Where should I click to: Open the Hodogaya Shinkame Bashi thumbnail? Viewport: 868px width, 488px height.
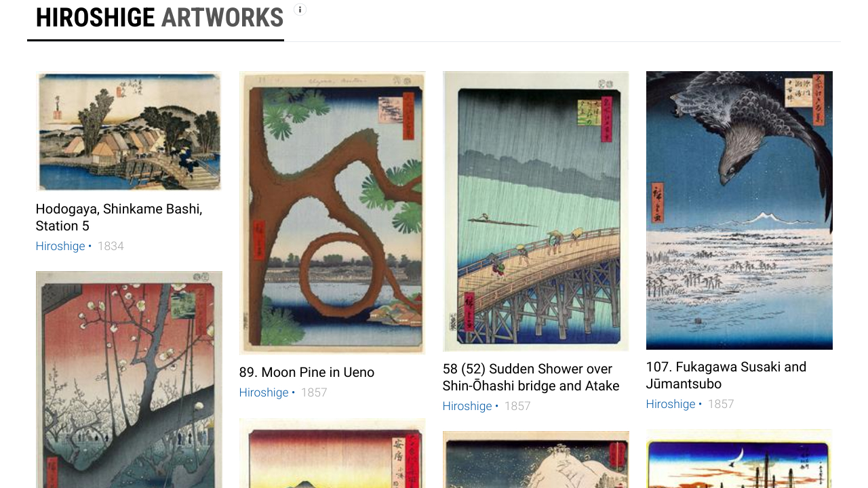click(x=129, y=131)
